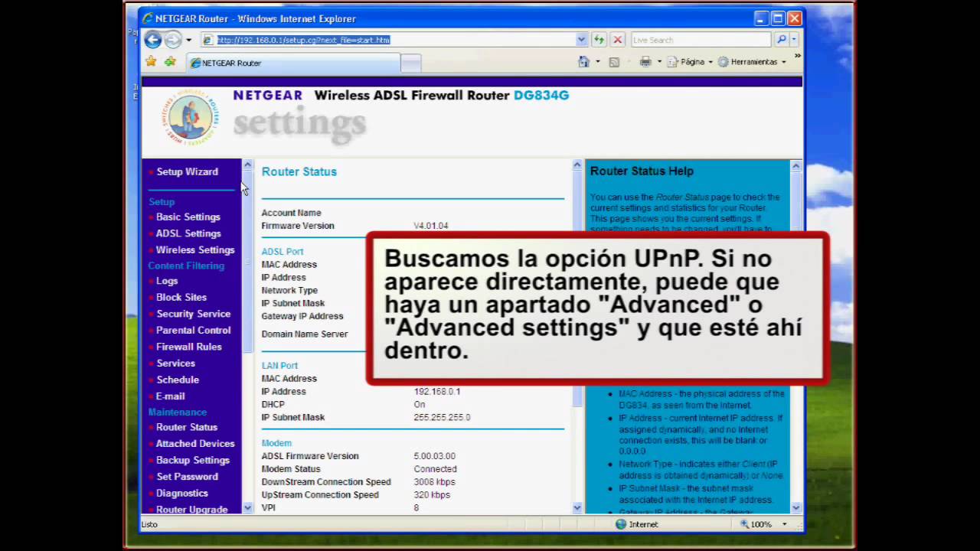Click the Router Status Help heading
The height and width of the screenshot is (551, 980).
pyautogui.click(x=642, y=171)
